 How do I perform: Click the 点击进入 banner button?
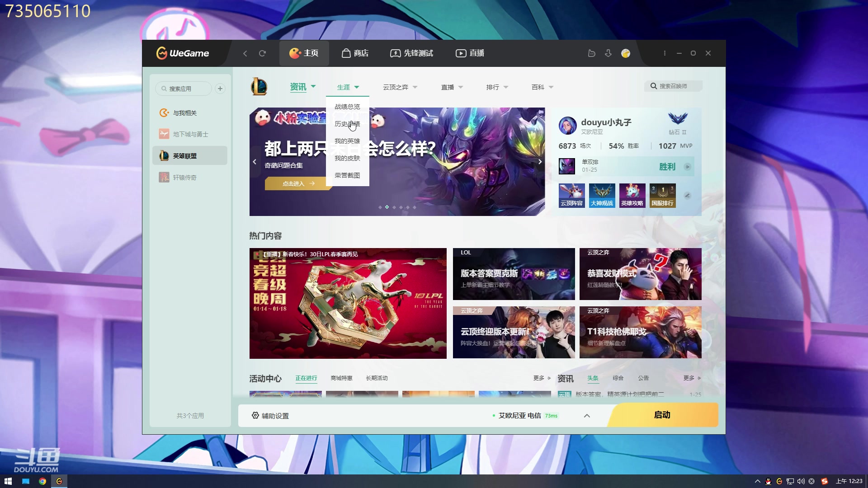click(x=298, y=183)
